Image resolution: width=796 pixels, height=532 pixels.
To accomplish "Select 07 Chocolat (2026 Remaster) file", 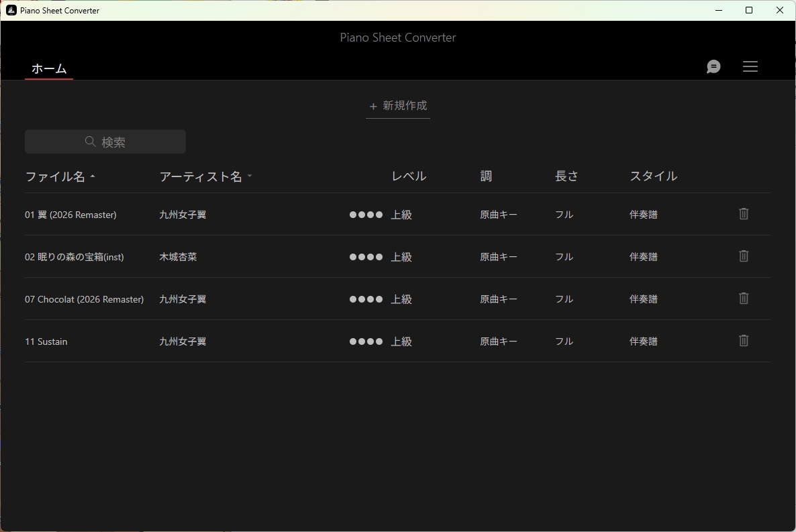I will (85, 299).
